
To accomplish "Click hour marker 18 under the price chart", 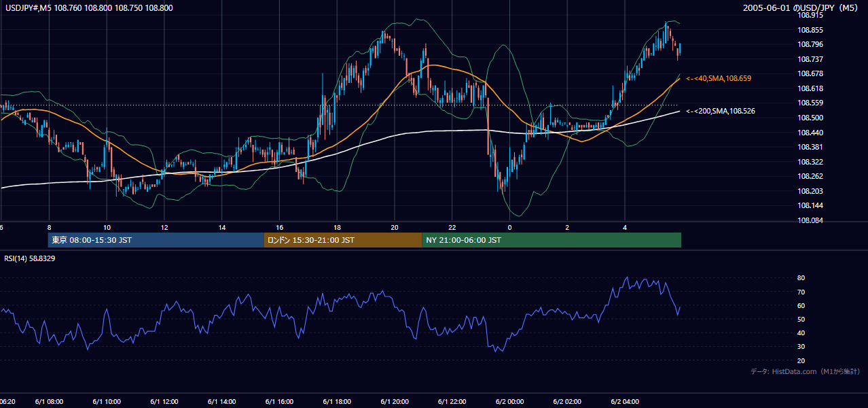I will [337, 227].
